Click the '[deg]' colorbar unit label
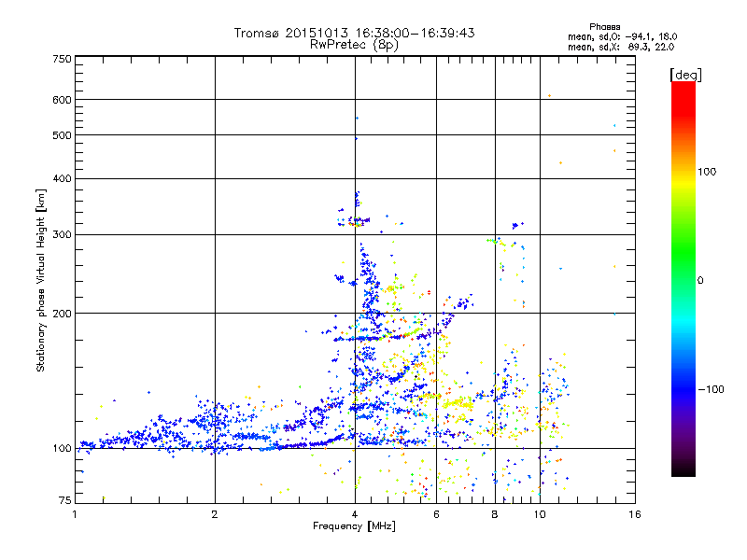The image size is (747, 560). [x=685, y=75]
